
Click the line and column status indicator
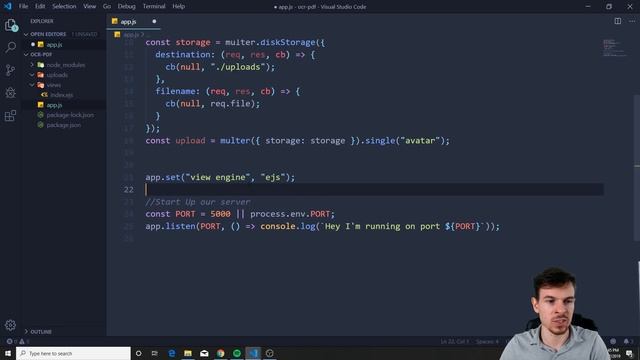pyautogui.click(x=454, y=341)
